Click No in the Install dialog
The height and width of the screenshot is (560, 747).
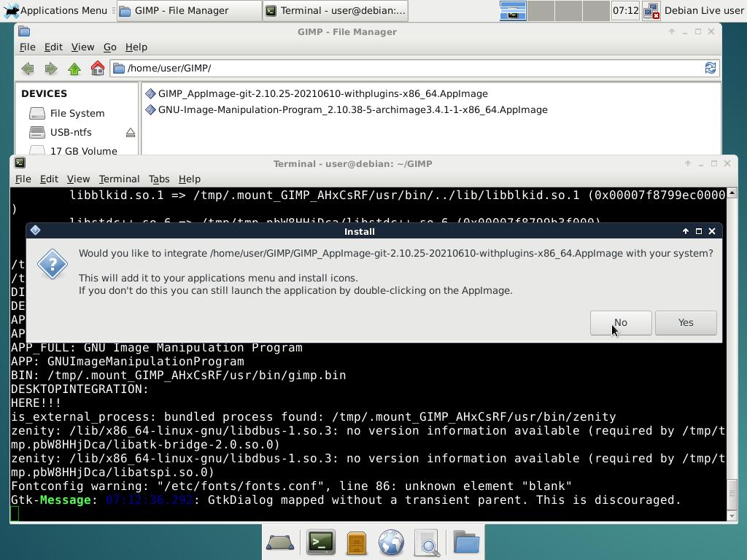(x=621, y=323)
